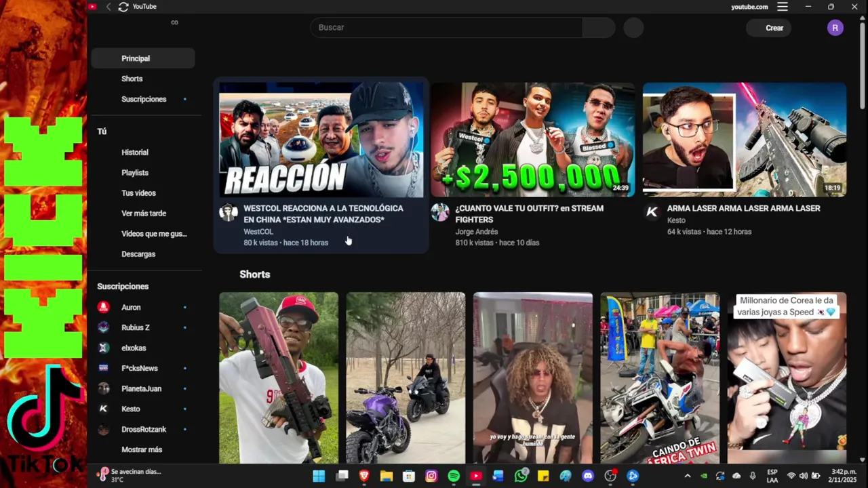Open the Short with pink gun

[279, 378]
